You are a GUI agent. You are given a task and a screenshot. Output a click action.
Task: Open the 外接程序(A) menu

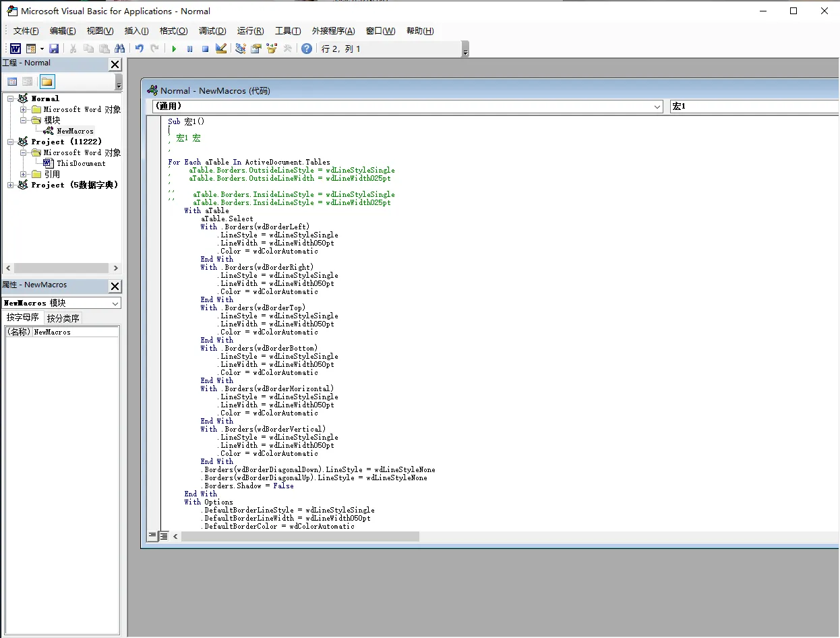click(x=333, y=31)
